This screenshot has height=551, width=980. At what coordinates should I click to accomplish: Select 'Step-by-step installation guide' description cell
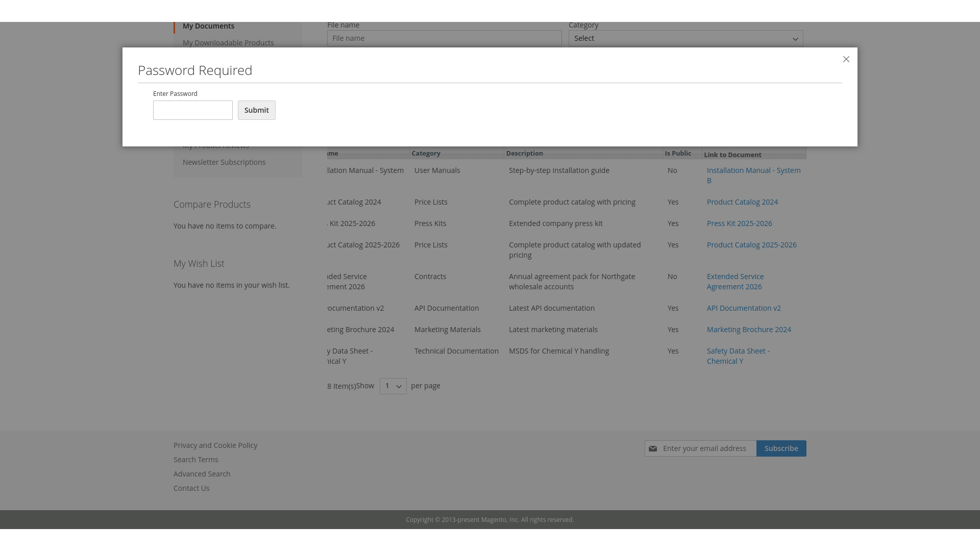[559, 170]
